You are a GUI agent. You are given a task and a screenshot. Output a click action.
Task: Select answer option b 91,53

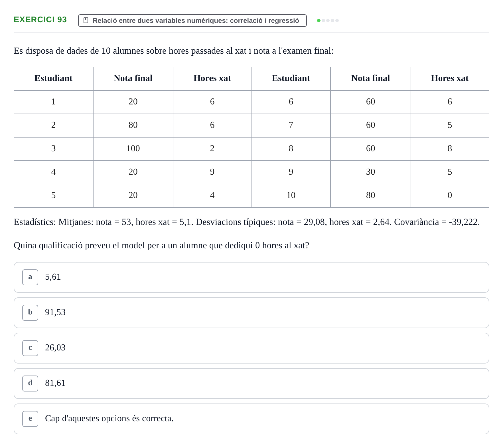[251, 312]
